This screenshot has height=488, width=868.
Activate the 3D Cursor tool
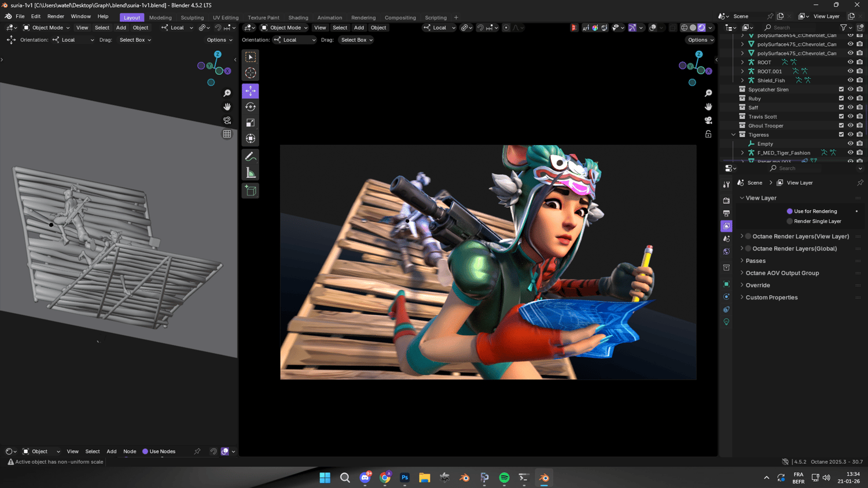pos(251,73)
